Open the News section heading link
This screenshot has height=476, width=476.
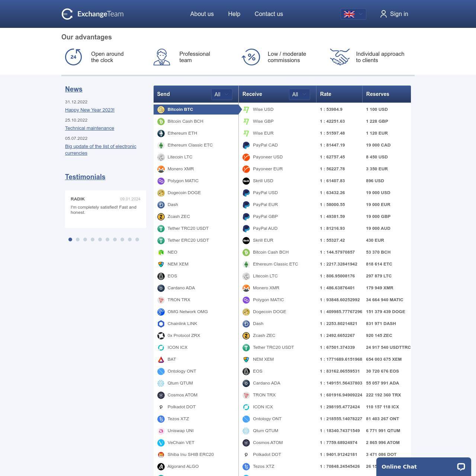(x=74, y=89)
